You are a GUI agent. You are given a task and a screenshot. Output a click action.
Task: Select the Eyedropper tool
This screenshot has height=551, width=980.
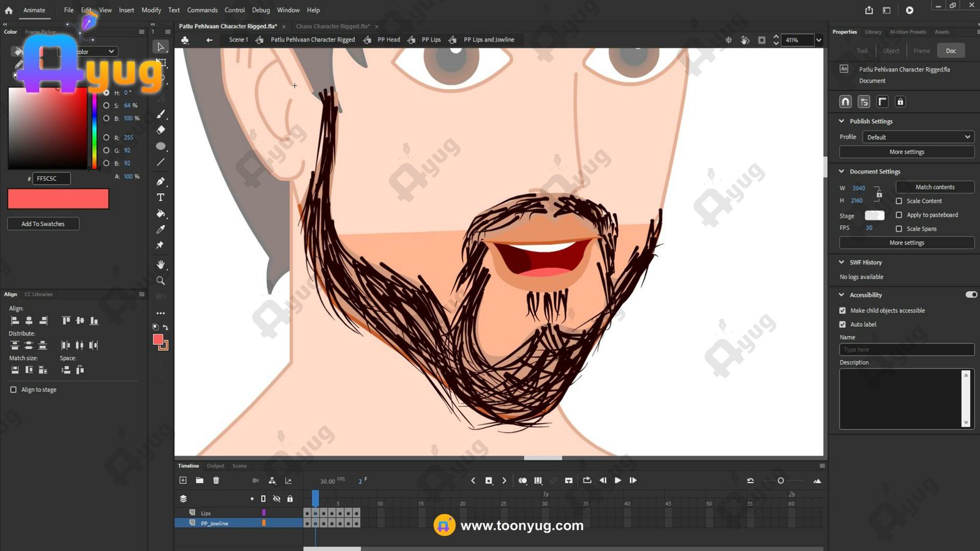[160, 230]
